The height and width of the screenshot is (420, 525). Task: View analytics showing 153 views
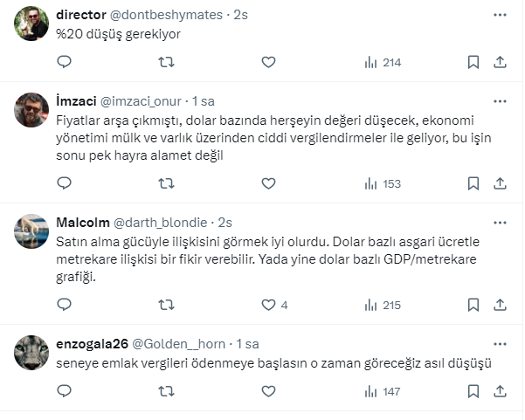click(381, 183)
